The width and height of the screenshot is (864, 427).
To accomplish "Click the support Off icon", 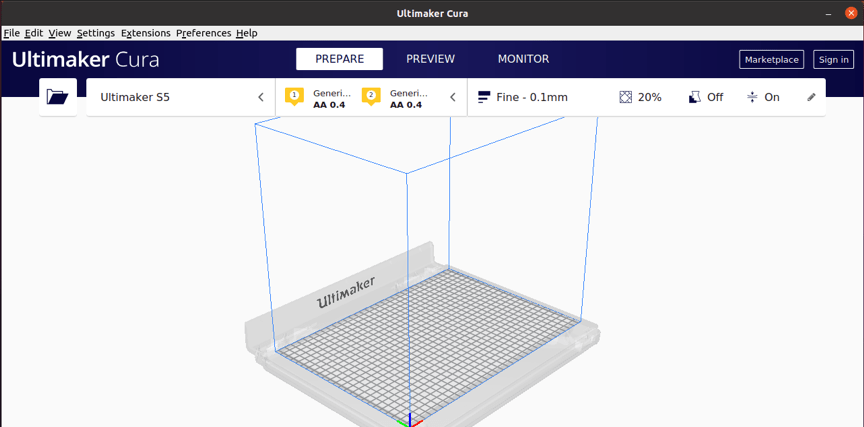I will tap(694, 98).
